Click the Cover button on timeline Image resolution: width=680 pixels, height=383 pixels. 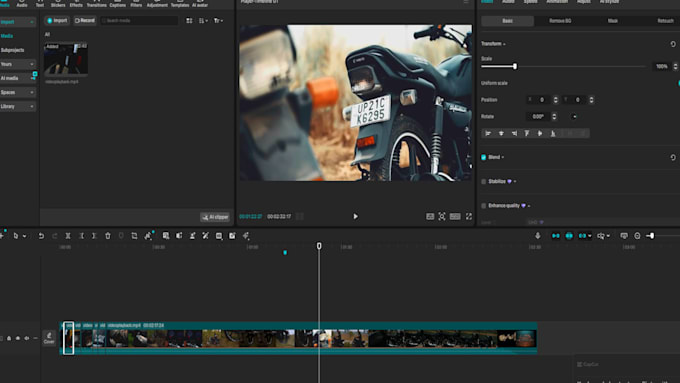(49, 338)
